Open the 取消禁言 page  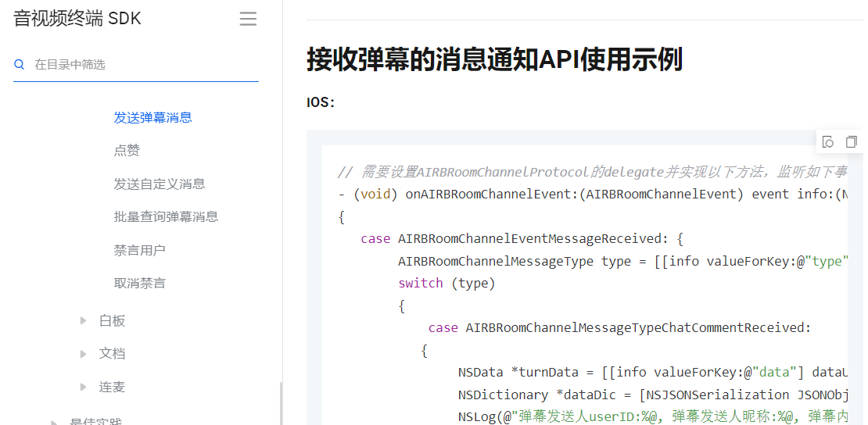click(x=139, y=284)
